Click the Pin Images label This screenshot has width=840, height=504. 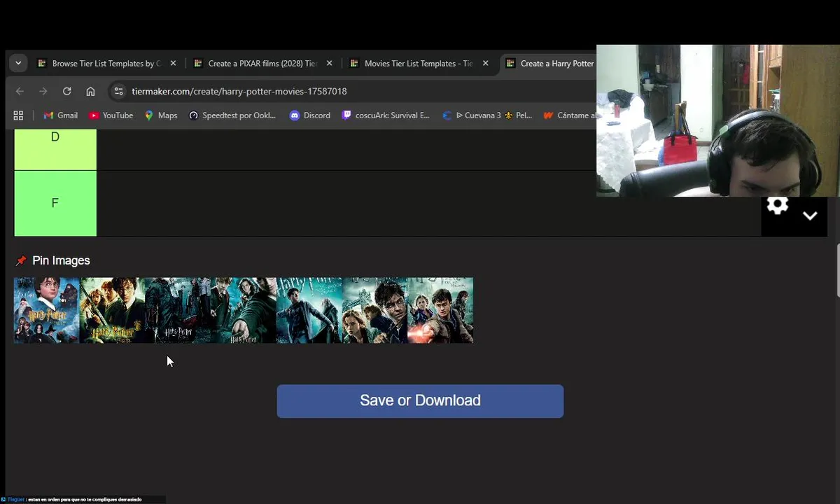[61, 260]
